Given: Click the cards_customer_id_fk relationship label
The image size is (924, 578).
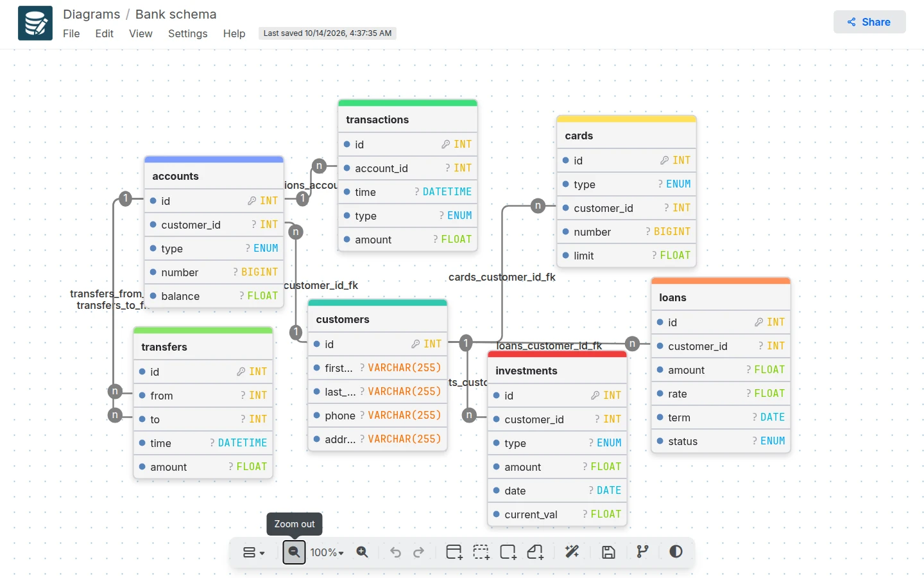Looking at the screenshot, I should pos(502,277).
